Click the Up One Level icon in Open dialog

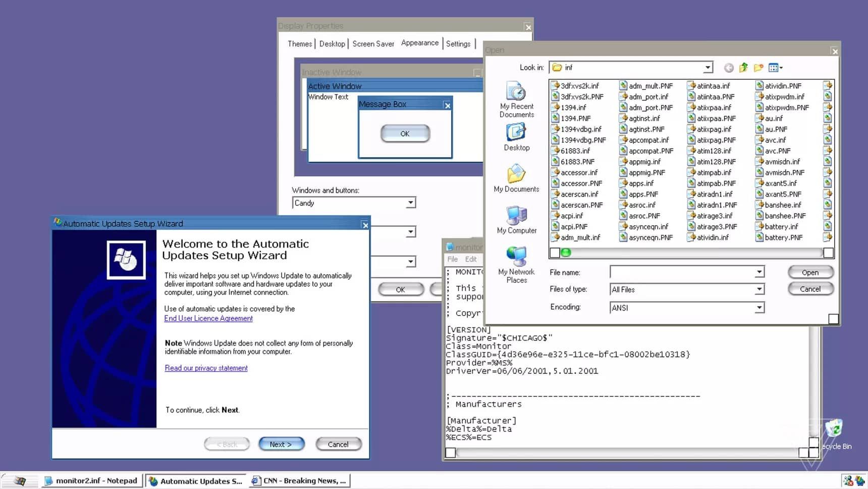coord(743,67)
